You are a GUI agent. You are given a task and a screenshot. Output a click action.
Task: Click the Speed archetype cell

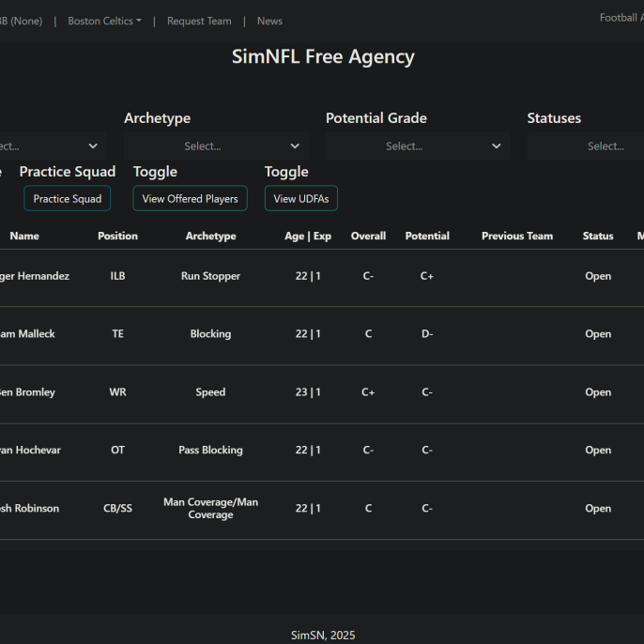click(x=210, y=392)
